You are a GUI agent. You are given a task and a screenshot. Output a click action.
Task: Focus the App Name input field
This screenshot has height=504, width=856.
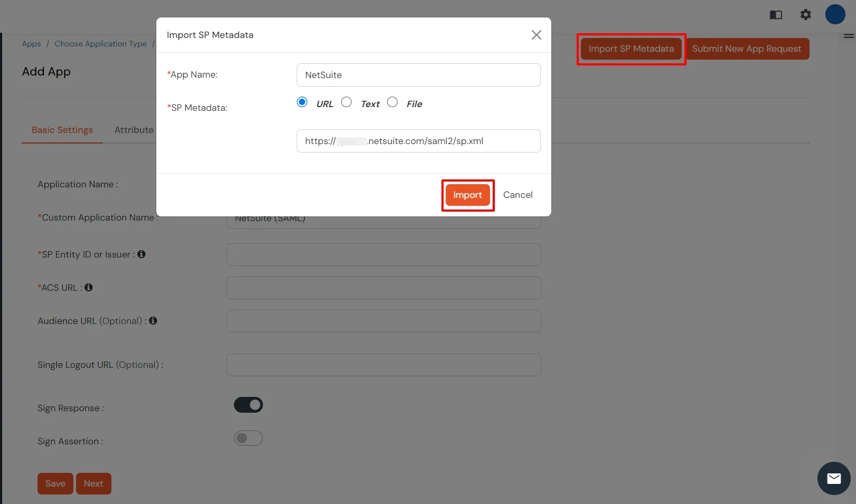(418, 75)
